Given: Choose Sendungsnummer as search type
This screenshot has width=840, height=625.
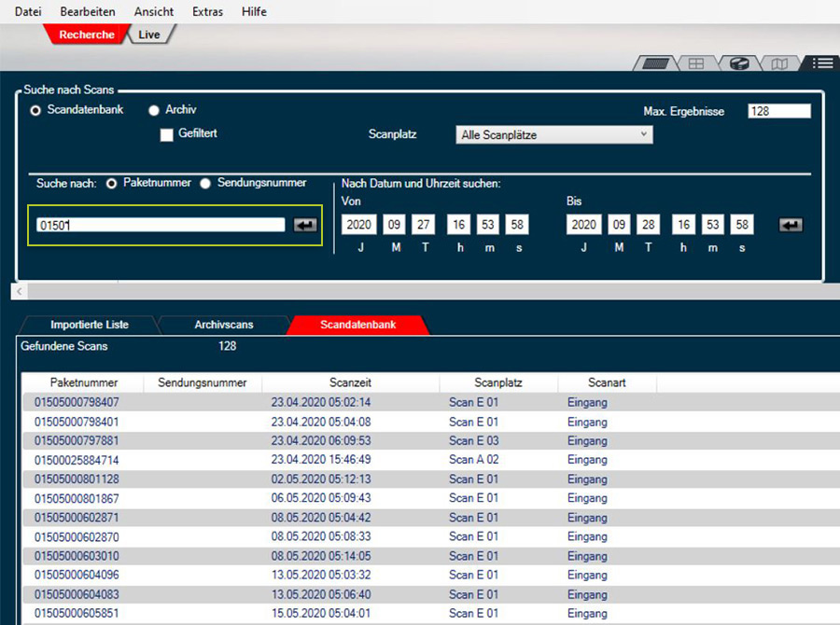Looking at the screenshot, I should [x=205, y=184].
